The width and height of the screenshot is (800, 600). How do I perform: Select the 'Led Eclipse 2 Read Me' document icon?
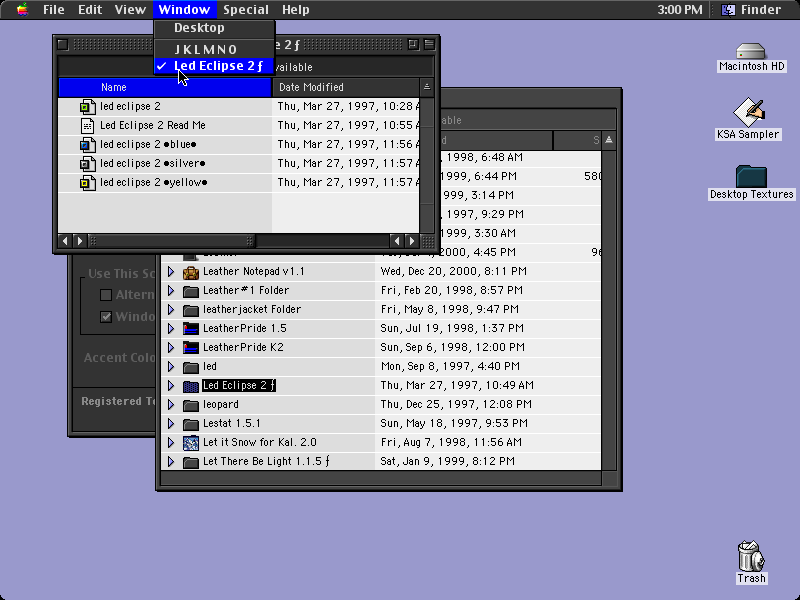[88, 126]
